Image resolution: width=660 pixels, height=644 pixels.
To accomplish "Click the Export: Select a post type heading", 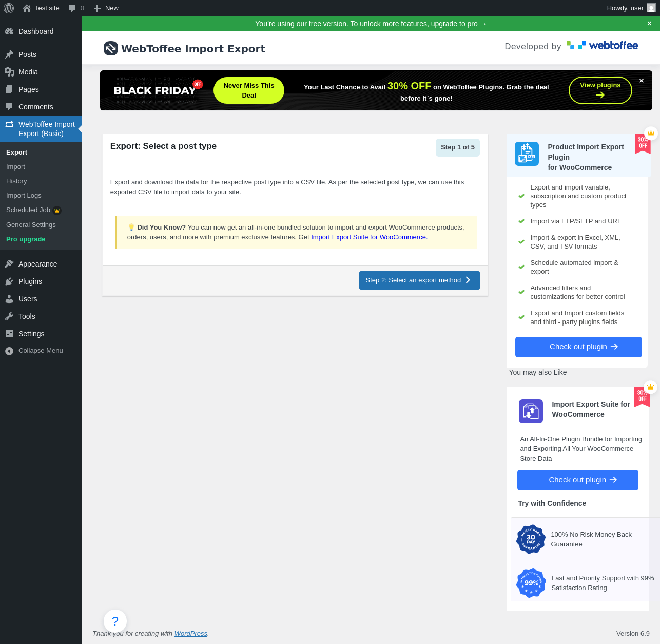I will [x=163, y=146].
